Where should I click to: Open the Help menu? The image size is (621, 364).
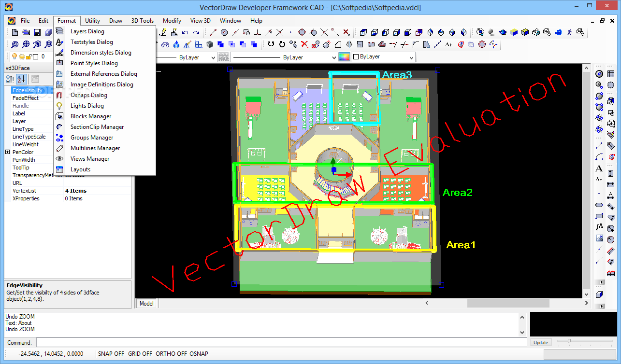pos(256,21)
